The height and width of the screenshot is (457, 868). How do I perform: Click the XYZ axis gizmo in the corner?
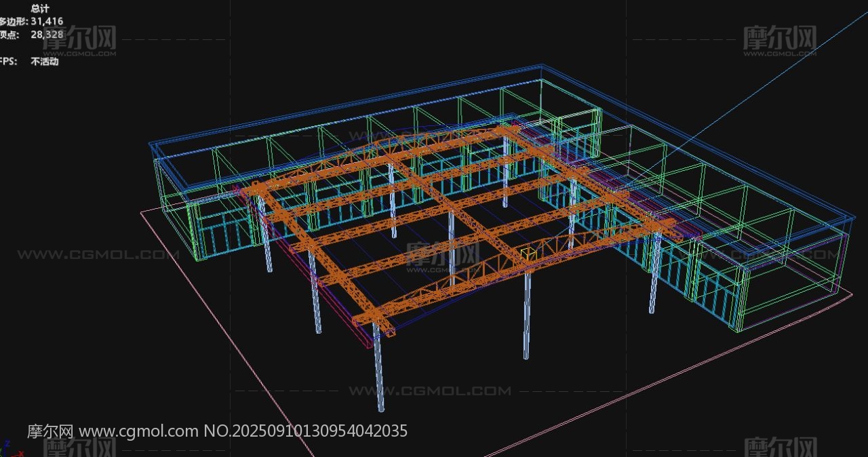point(8,449)
